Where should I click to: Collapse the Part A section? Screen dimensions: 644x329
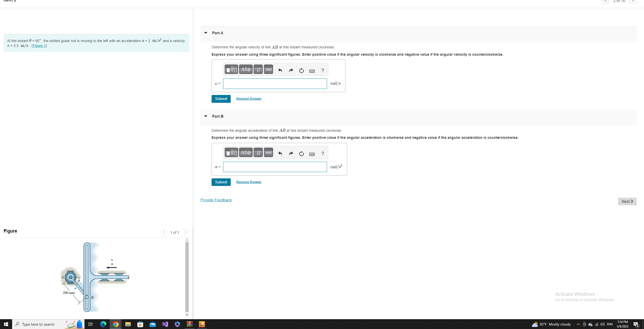[x=206, y=33]
